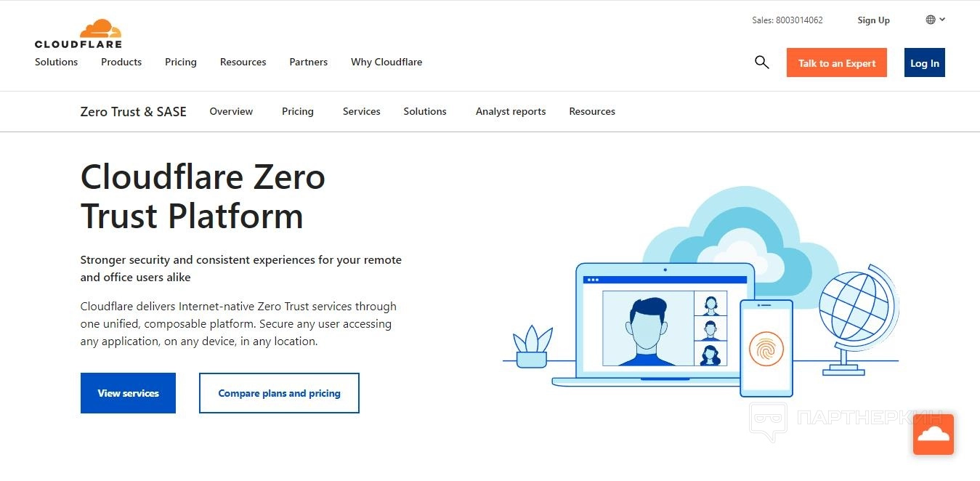Open the Resources top menu
The width and height of the screenshot is (980, 481).
coord(243,62)
